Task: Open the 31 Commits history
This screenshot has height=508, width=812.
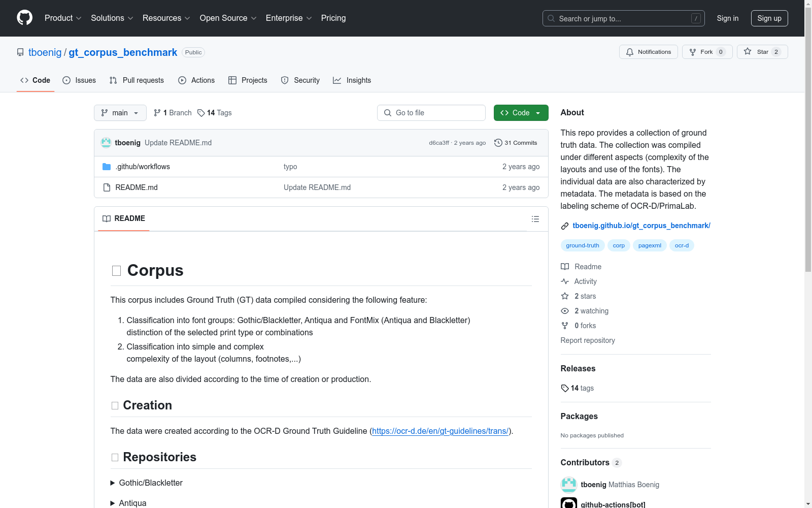Action: click(516, 143)
